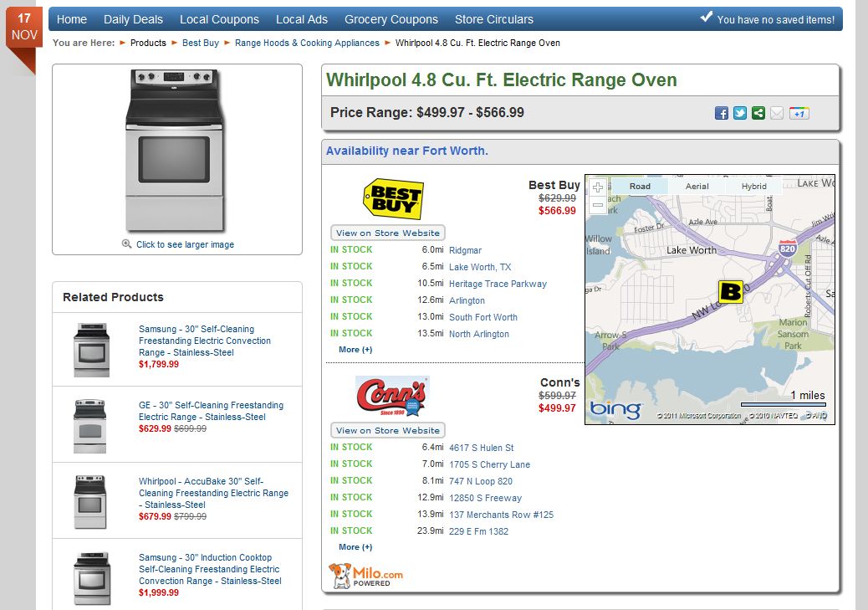Viewport: 868px width, 610px height.
Task: Select Lake Worth, TX store
Action: coord(480,267)
